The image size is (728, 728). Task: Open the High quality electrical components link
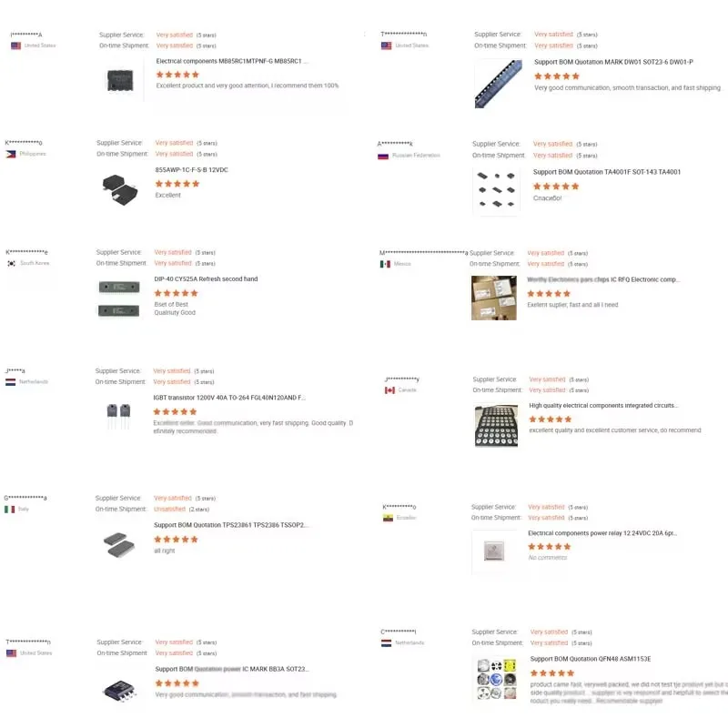tap(603, 406)
